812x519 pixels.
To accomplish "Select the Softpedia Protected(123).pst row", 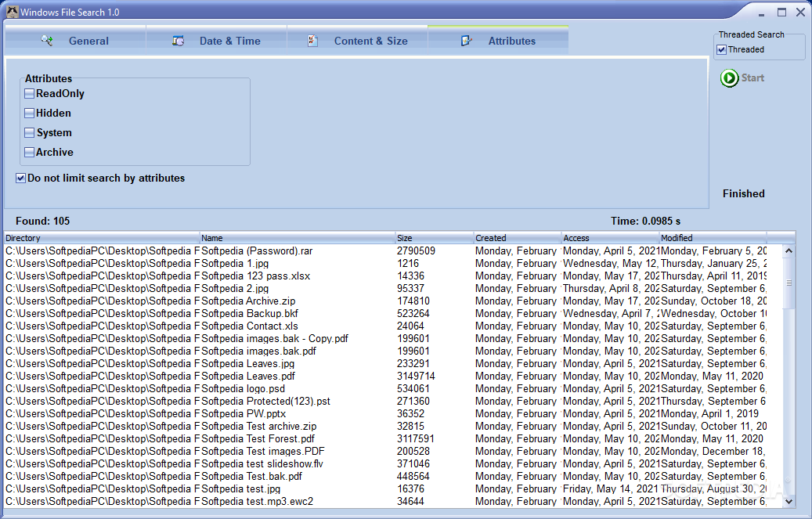I will (386, 401).
